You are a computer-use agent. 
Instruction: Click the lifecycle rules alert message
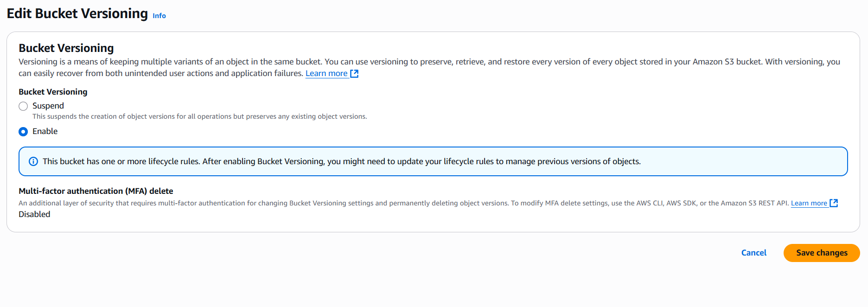[342, 161]
